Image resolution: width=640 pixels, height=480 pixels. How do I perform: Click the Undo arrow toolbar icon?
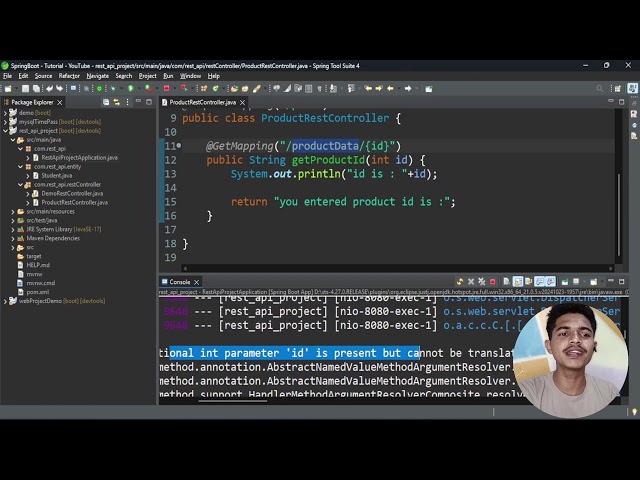tap(49, 89)
